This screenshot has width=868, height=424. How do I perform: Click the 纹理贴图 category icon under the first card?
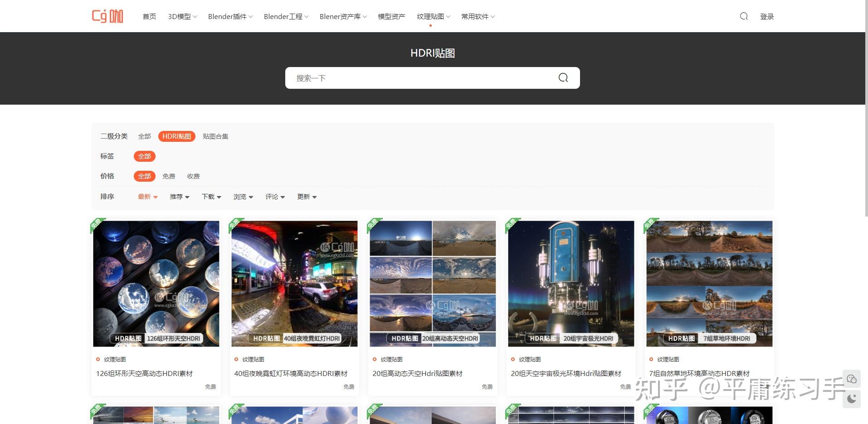[99, 359]
